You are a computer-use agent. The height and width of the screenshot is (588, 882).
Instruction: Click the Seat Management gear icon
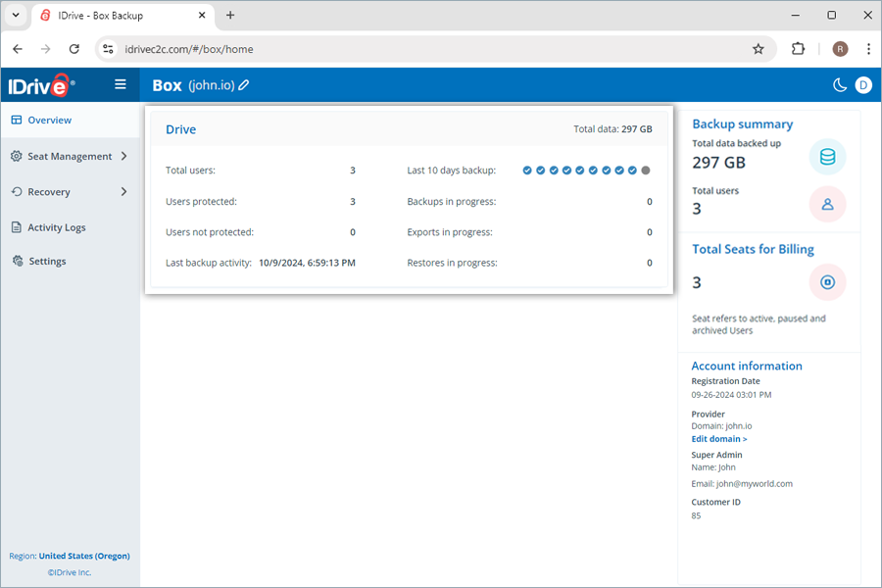point(17,156)
